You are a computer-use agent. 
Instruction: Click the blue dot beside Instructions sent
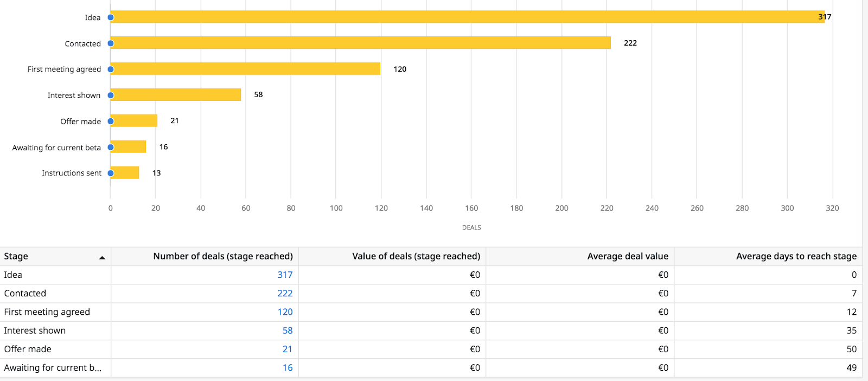[111, 173]
